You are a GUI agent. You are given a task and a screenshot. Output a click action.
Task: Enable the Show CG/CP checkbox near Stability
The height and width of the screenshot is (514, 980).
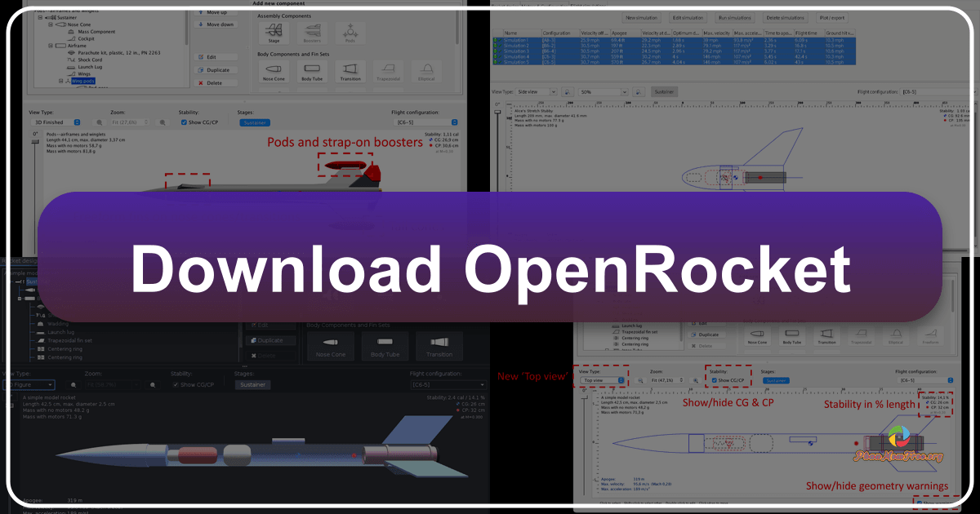714,380
